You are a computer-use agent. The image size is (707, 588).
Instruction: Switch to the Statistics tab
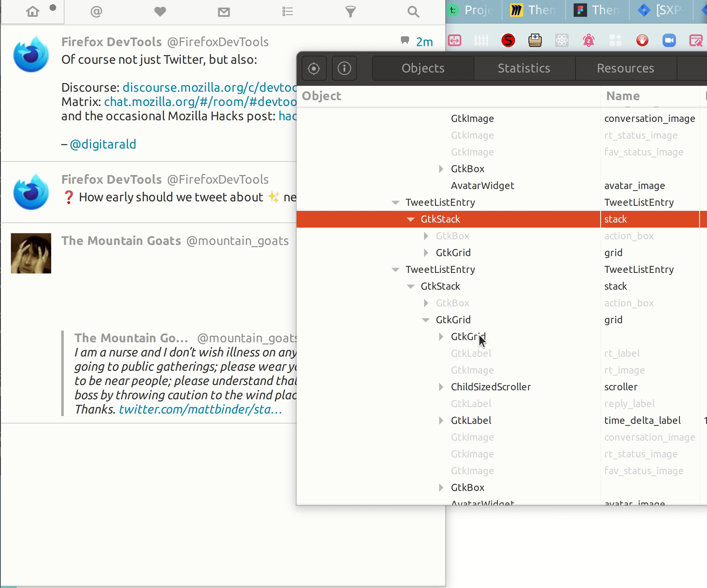524,68
